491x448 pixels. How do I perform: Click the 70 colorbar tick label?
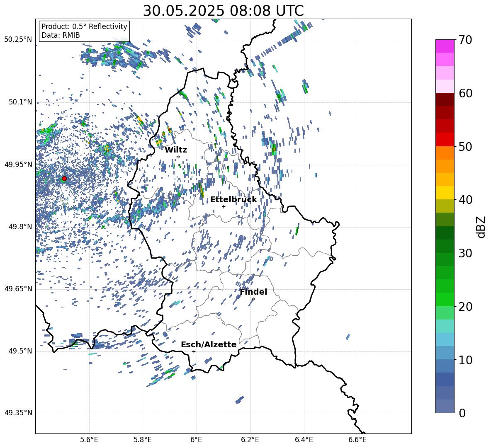[465, 40]
